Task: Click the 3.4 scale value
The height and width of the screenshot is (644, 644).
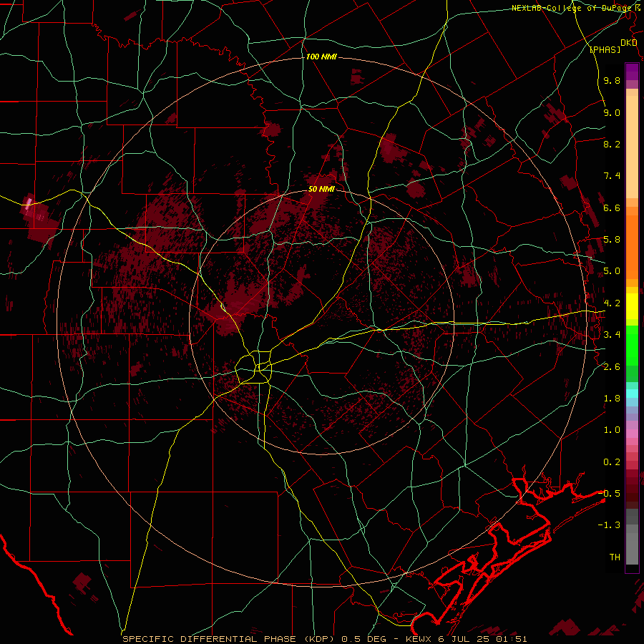Action: tap(612, 335)
